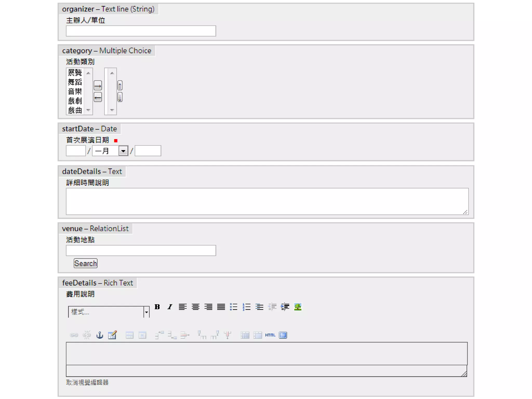Open the 一月 month dropdown
The height and width of the screenshot is (399, 532).
[110, 151]
